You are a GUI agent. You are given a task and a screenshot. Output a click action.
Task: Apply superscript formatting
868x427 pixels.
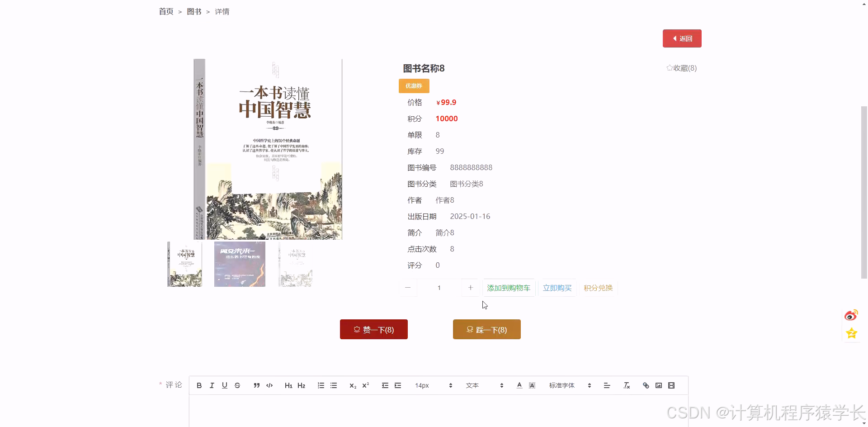[366, 385]
